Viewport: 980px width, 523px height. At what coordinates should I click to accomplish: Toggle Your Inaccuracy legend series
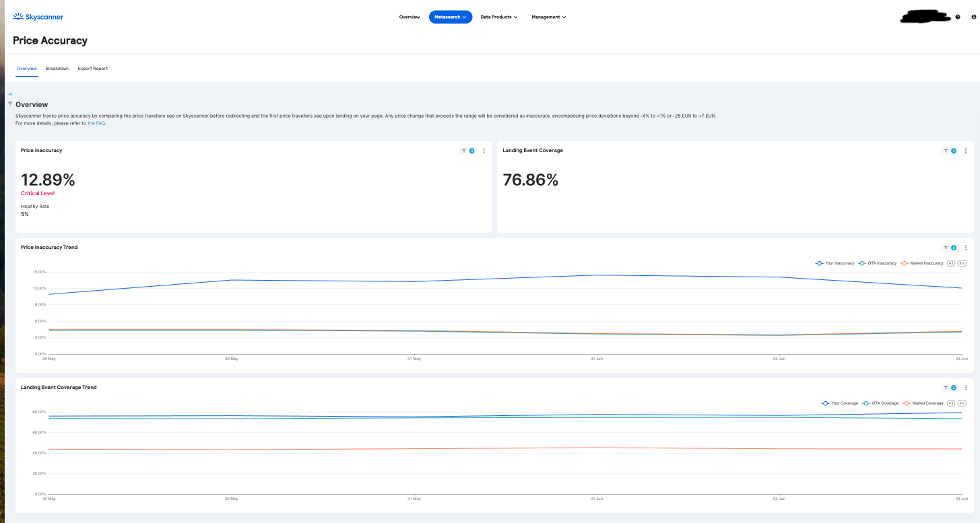(x=835, y=263)
